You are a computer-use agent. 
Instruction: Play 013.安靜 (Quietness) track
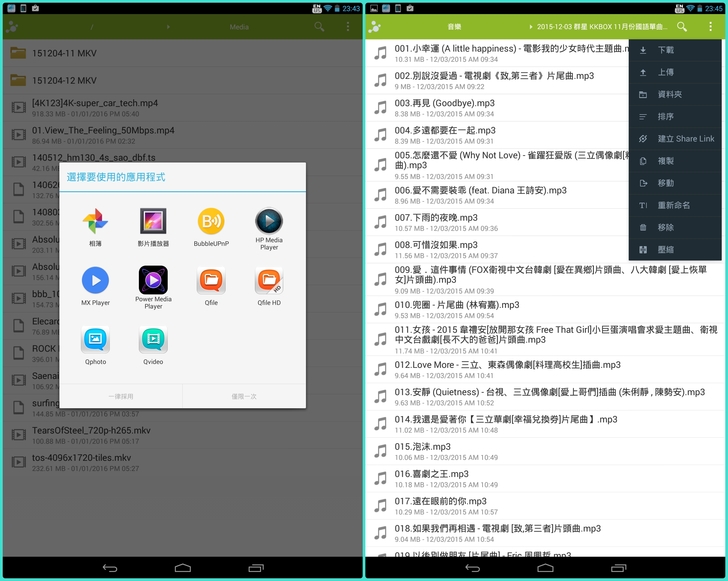point(545,397)
